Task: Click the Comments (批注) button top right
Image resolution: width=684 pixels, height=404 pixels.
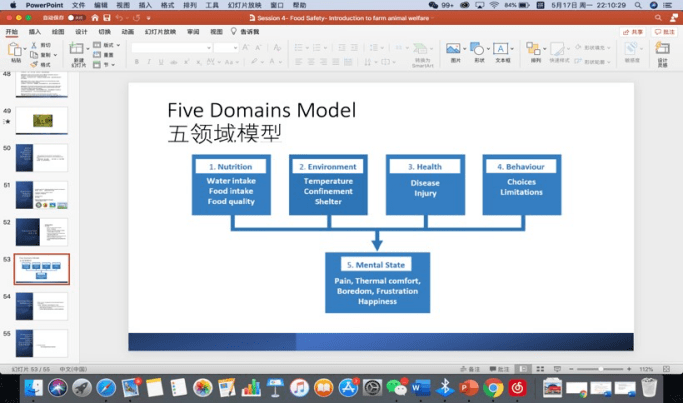Action: click(664, 31)
